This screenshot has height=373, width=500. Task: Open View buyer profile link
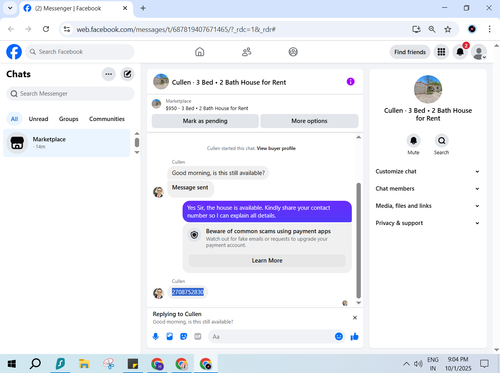[x=276, y=148]
